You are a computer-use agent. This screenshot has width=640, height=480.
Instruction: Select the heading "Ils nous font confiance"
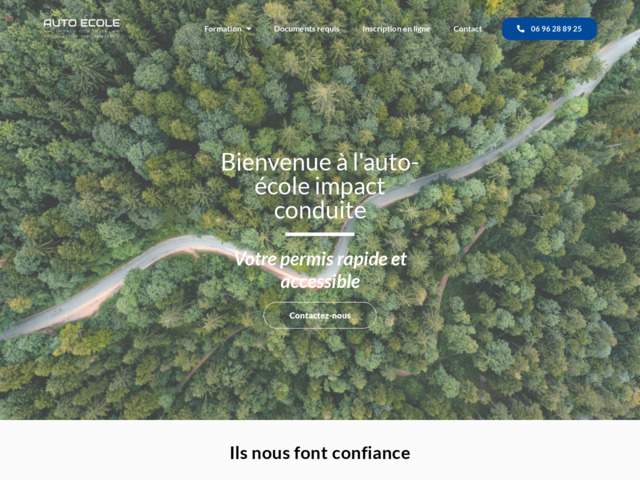pos(320,453)
